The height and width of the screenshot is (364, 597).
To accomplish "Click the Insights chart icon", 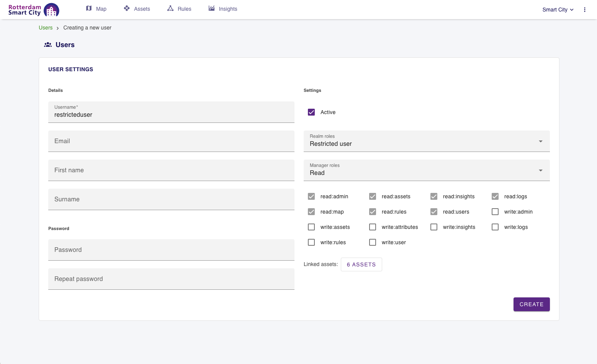I will [x=211, y=8].
